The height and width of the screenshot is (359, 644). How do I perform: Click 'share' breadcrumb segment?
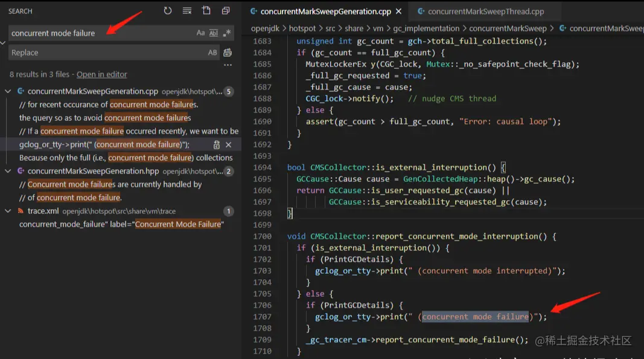point(354,28)
